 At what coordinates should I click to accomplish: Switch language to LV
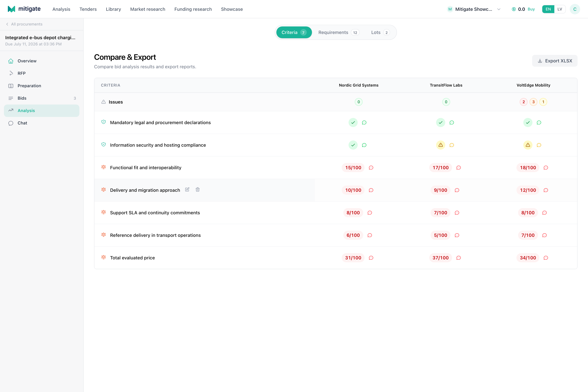click(x=560, y=9)
